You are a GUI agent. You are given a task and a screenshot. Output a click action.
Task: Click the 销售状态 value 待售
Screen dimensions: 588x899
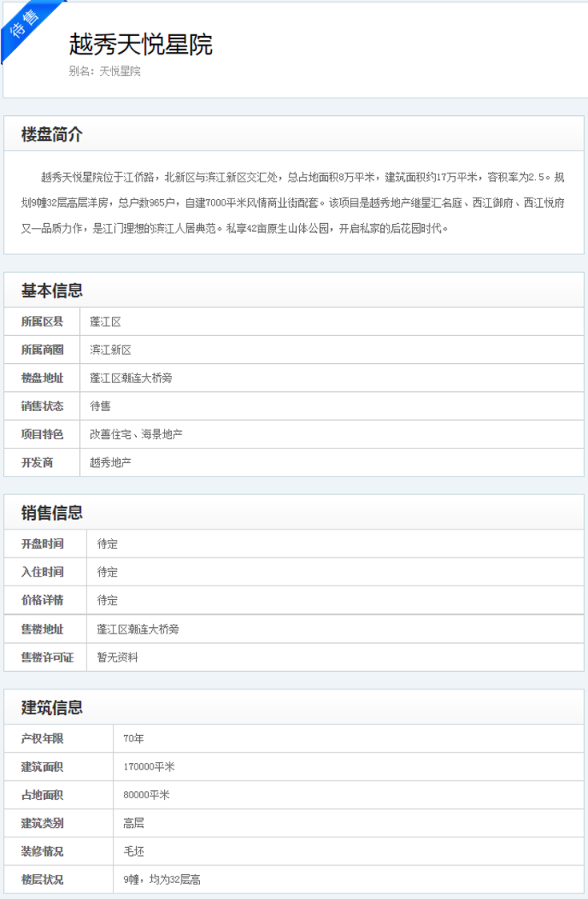[100, 406]
